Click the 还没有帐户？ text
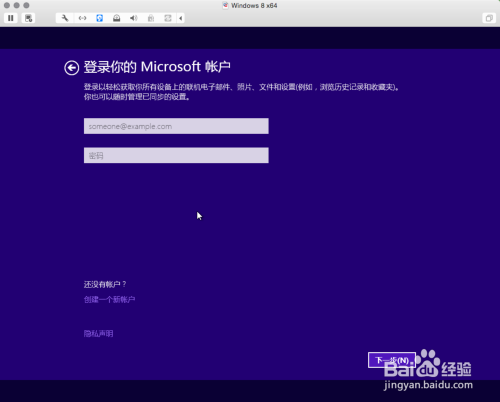Viewport: 500px width, 402px height. 105,284
